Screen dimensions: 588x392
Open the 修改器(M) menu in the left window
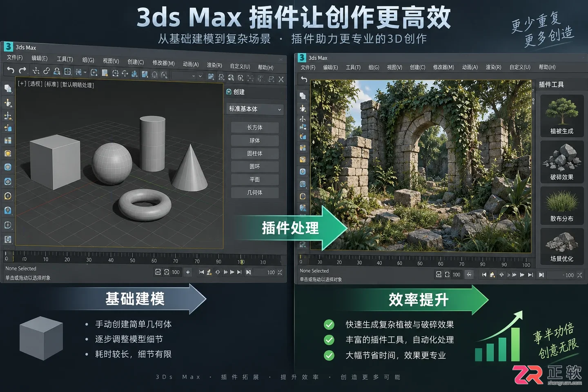pyautogui.click(x=163, y=63)
